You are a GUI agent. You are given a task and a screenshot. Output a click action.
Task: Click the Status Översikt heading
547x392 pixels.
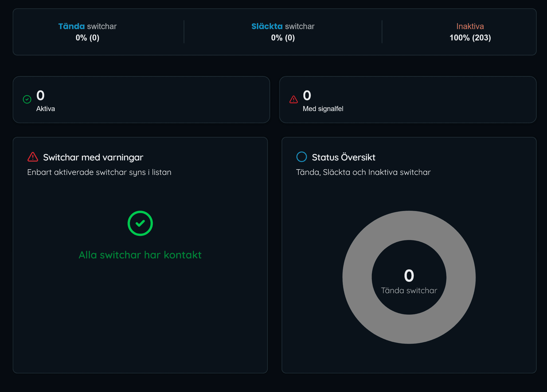tap(343, 157)
